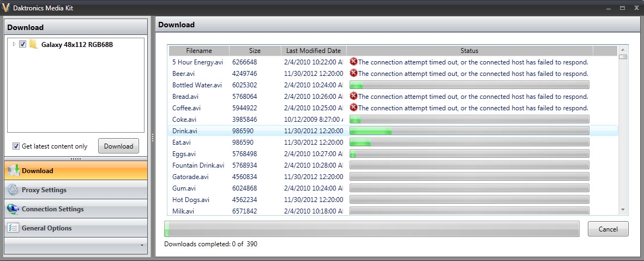Screen dimensions: 644x261
Task: Select the Hot Dogs.avi file row
Action: pyautogui.click(x=191, y=200)
